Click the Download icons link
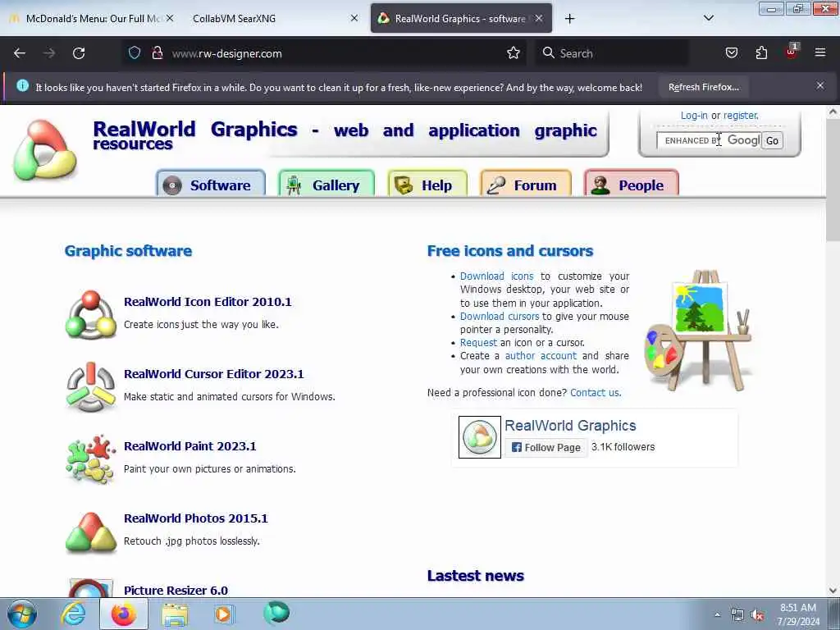This screenshot has width=840, height=630. [x=496, y=276]
